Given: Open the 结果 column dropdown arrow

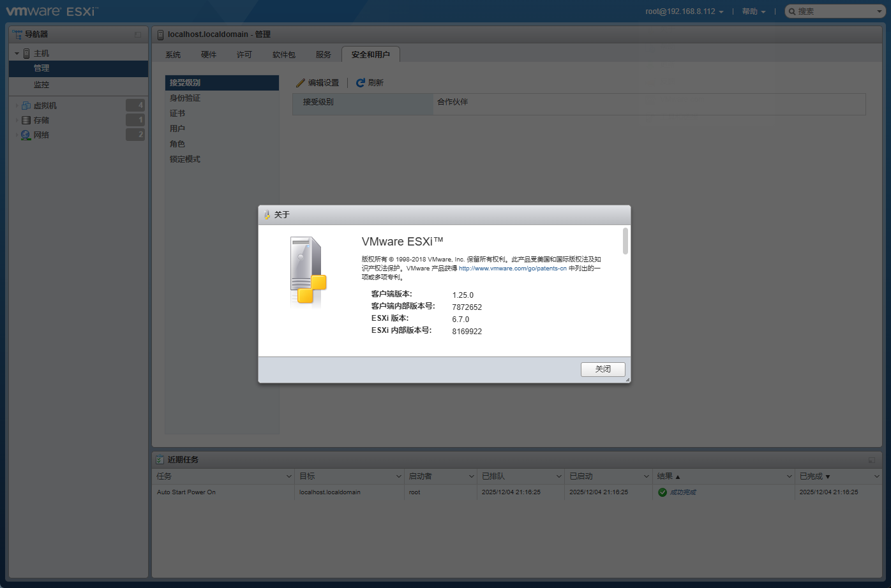Looking at the screenshot, I should (790, 476).
